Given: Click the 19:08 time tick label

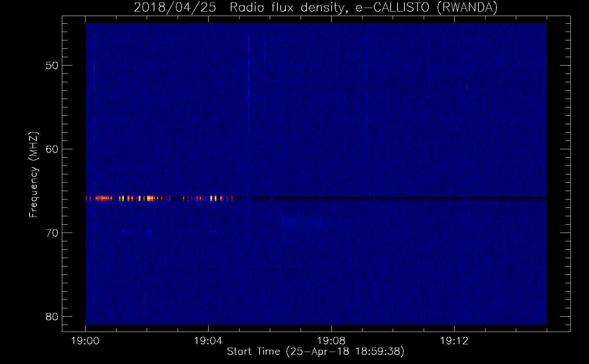Looking at the screenshot, I should click(331, 341).
